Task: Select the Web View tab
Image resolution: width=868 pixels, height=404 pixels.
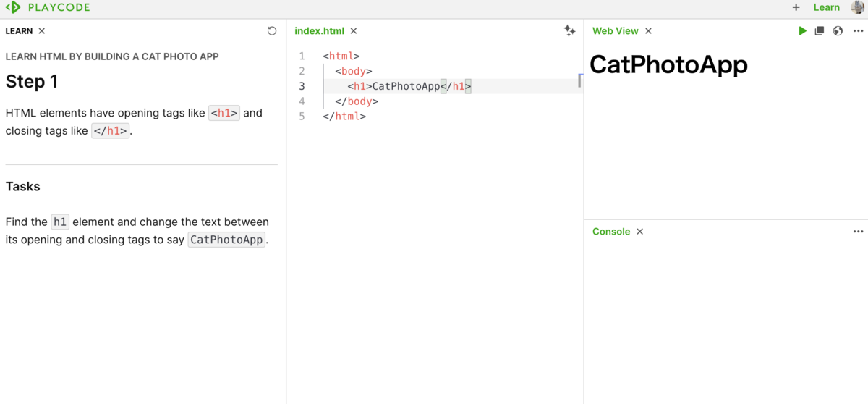Action: [615, 31]
